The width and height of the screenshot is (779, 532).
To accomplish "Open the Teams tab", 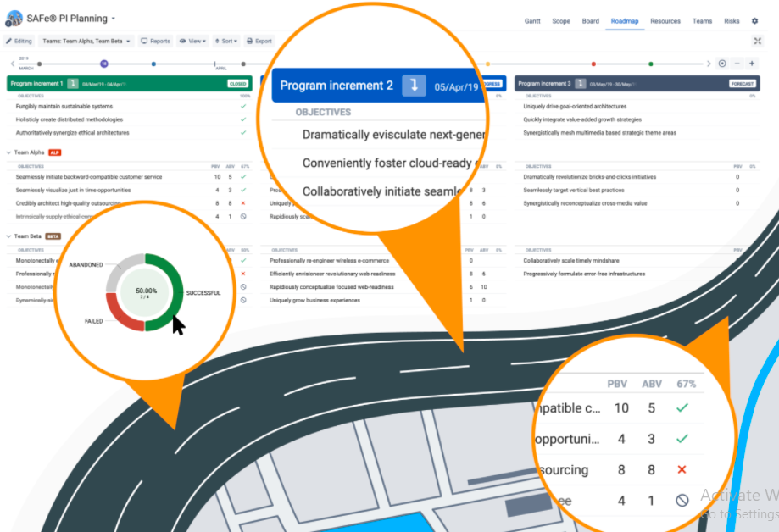I will pos(702,21).
